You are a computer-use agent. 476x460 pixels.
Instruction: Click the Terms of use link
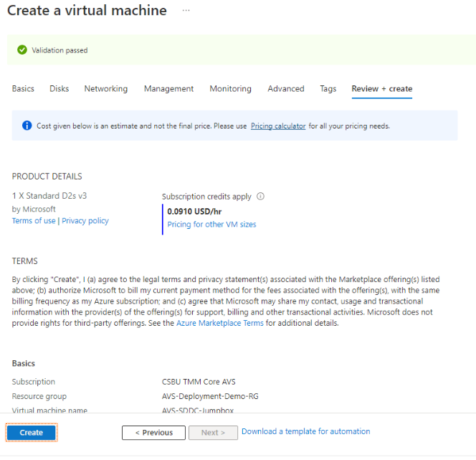34,221
